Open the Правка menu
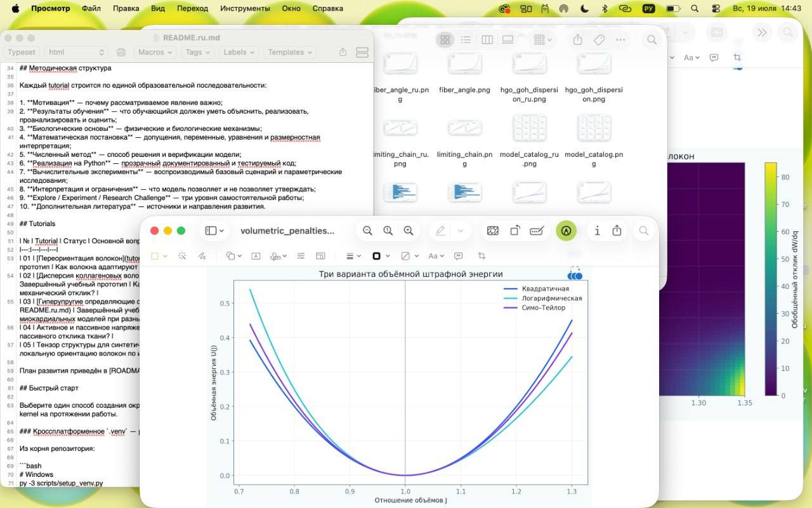812x508 pixels. tap(126, 8)
